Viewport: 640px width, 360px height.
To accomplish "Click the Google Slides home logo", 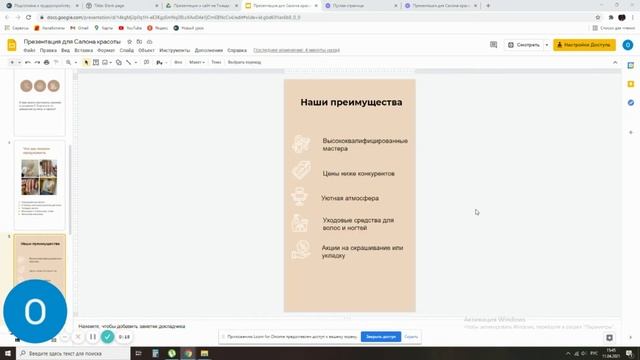I will (x=12, y=45).
